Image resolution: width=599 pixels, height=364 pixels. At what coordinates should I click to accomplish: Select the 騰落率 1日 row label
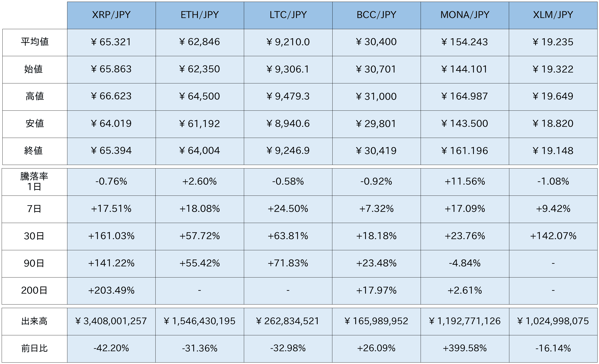pyautogui.click(x=34, y=182)
